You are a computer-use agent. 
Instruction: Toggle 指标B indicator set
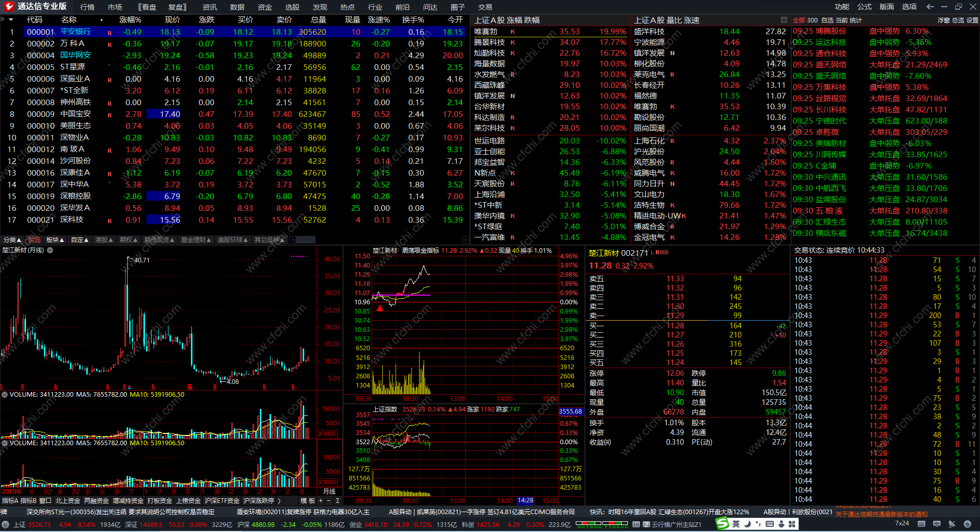[x=29, y=501]
